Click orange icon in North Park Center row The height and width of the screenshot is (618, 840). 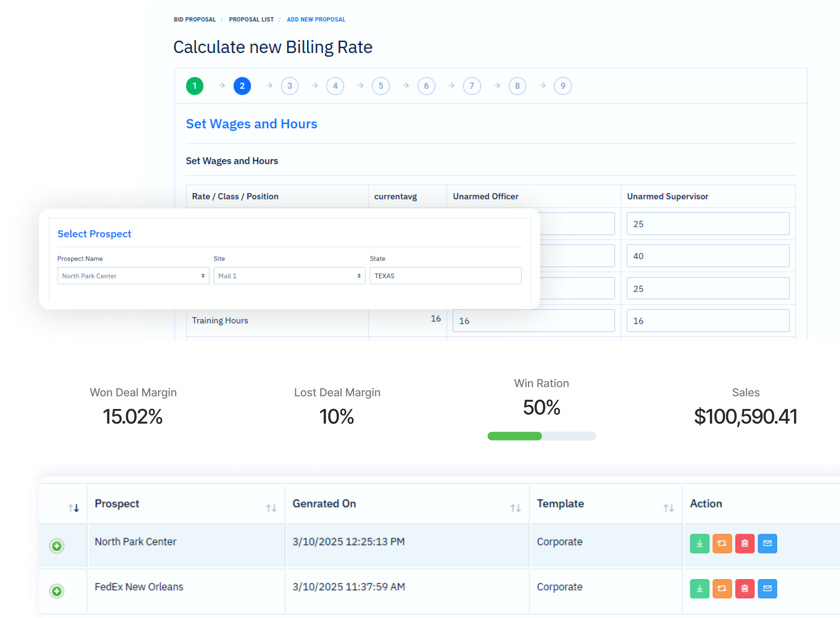(x=722, y=543)
